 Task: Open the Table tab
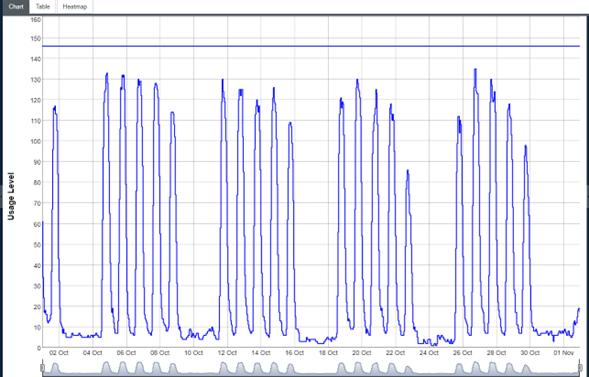43,7
